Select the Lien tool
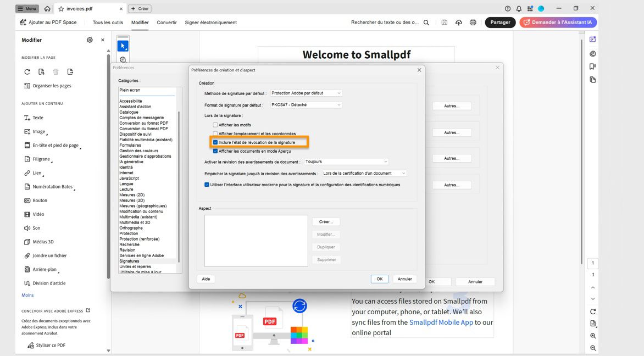 33,173
